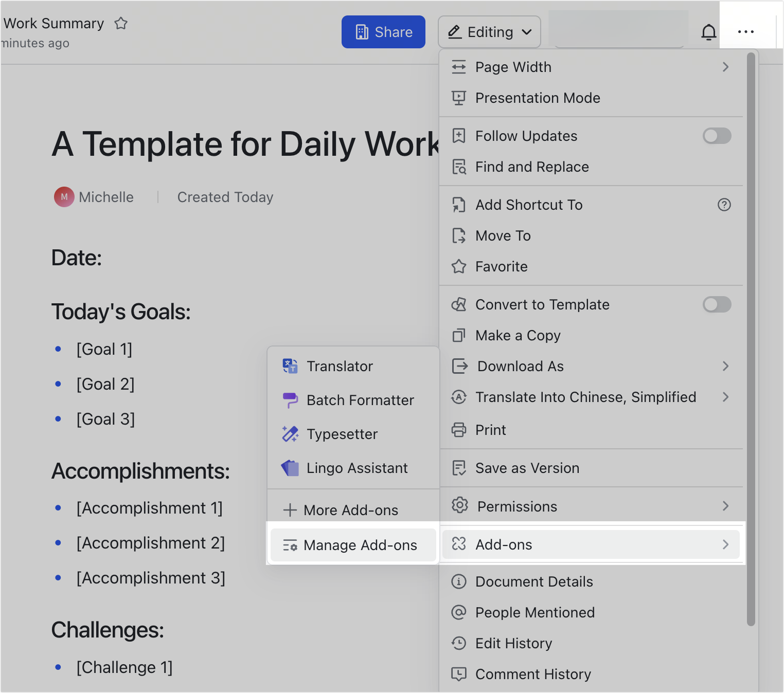Open the Permissions submenu
The height and width of the screenshot is (693, 784).
[x=726, y=506]
